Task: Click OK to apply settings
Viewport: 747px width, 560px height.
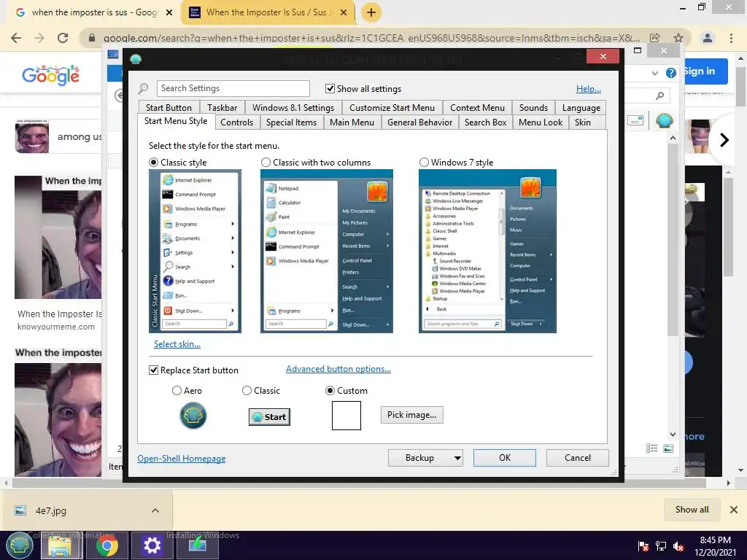Action: tap(505, 458)
